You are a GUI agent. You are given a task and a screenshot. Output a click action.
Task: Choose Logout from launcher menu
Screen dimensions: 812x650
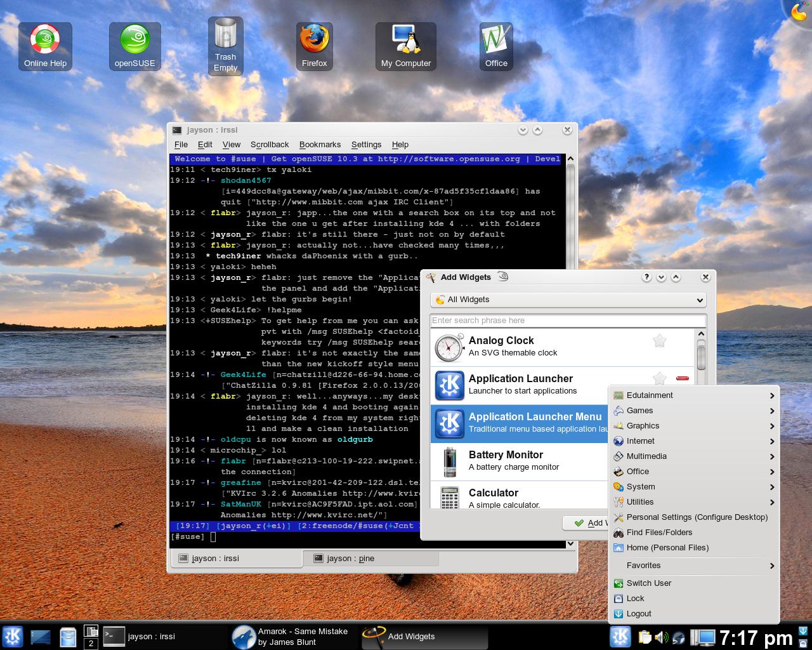pos(694,614)
